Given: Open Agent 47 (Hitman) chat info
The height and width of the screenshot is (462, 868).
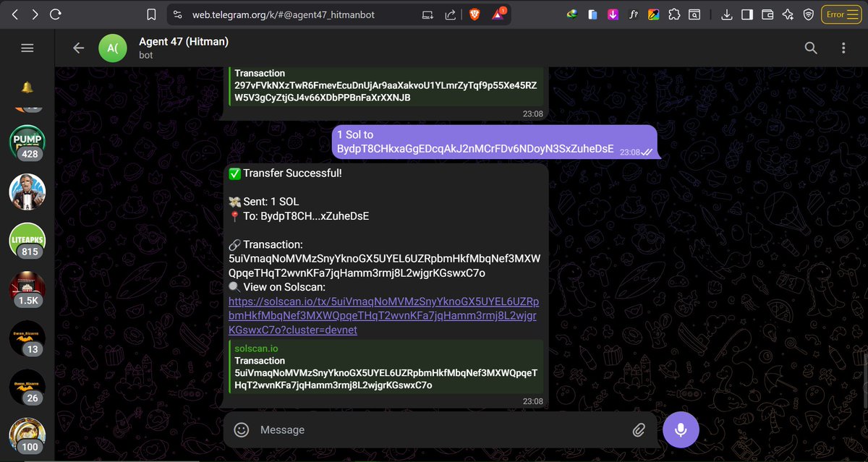Looking at the screenshot, I should pyautogui.click(x=184, y=41).
